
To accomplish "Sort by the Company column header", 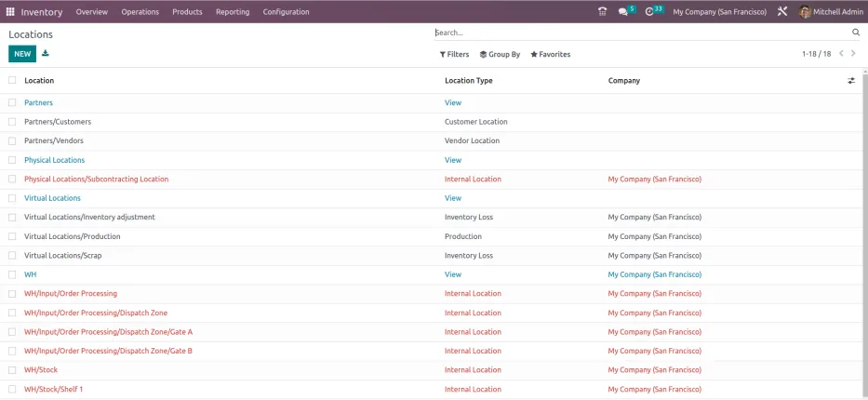I will (624, 80).
